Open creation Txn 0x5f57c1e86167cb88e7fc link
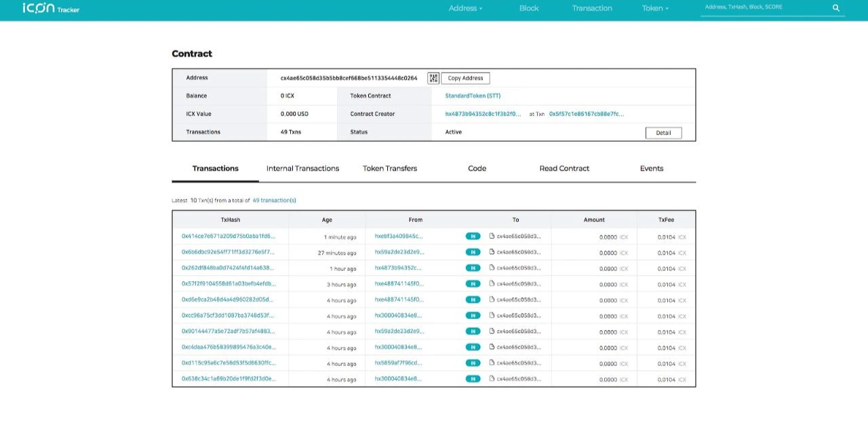Screen dimensions: 868x425 coord(587,114)
